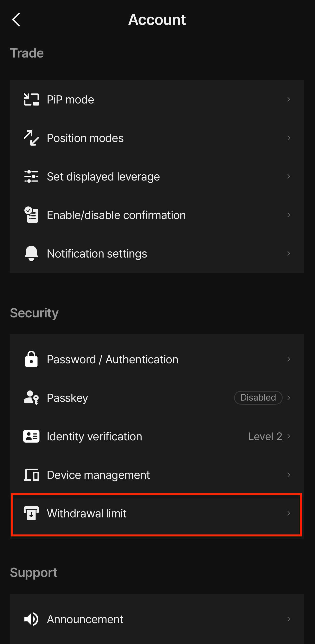The image size is (315, 644).
Task: Tap the confirmation checklist icon
Action: [x=31, y=215]
